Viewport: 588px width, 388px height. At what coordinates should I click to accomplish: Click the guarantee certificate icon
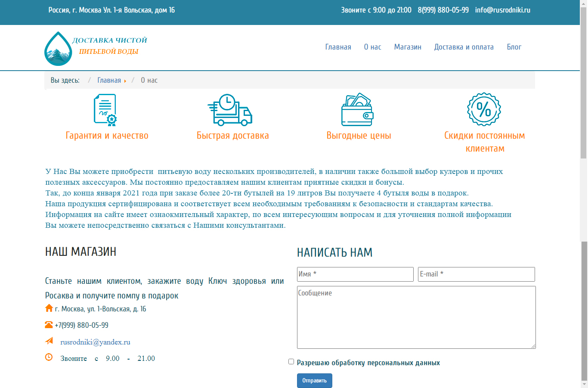(105, 110)
